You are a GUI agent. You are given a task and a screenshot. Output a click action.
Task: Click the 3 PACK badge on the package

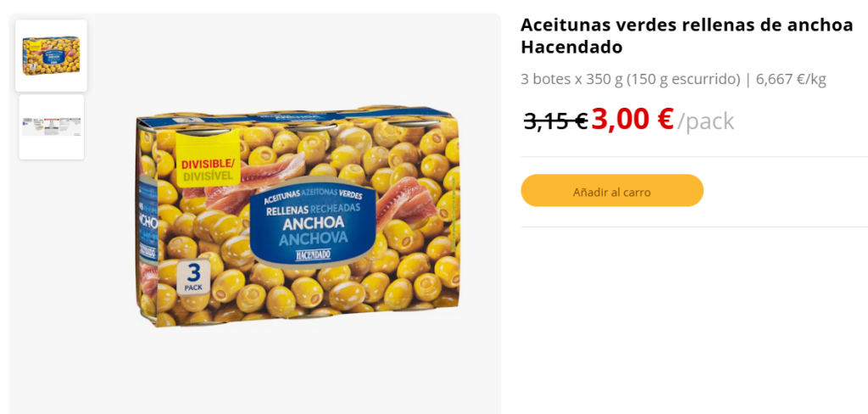[194, 277]
